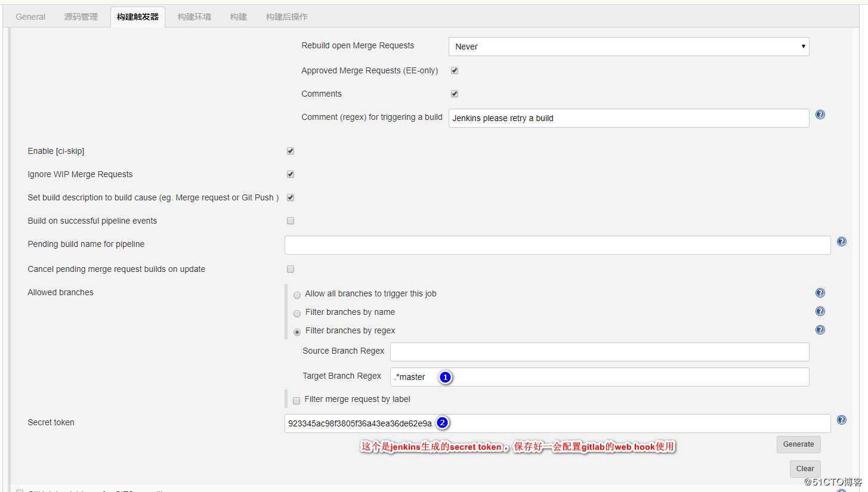Screen dimensions: 868x492
Task: Focus the Secret token input field
Action: click(558, 423)
